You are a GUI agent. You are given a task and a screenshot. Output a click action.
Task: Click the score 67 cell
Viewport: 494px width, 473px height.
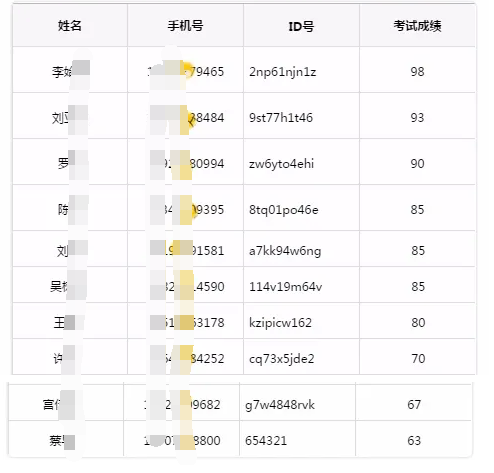point(414,405)
